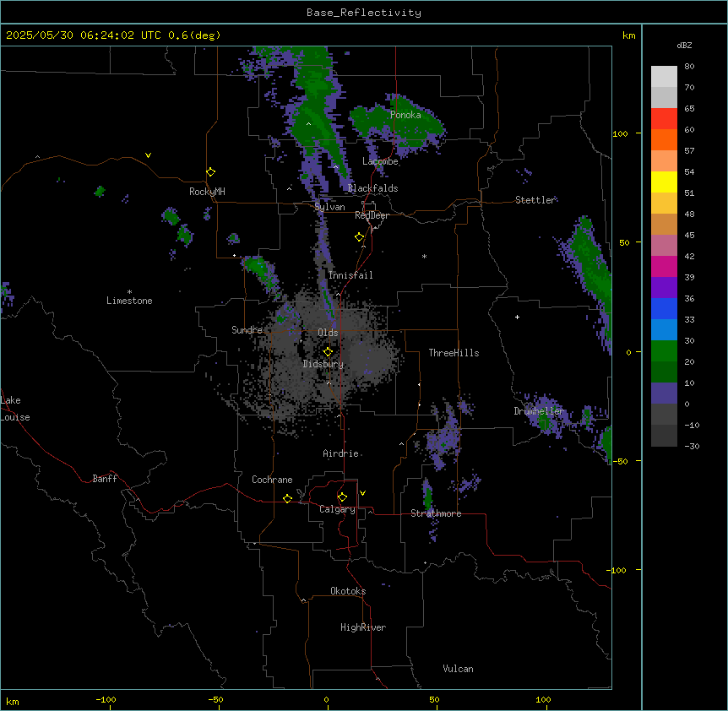
Task: Click the Olds town label
Action: (x=328, y=333)
